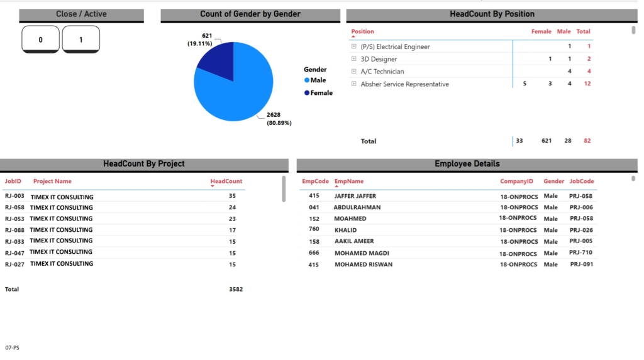Click the HeadCount By Project title

click(x=144, y=164)
